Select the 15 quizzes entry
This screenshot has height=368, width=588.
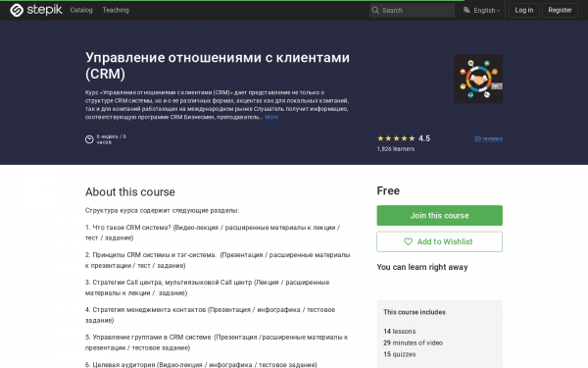[400, 354]
